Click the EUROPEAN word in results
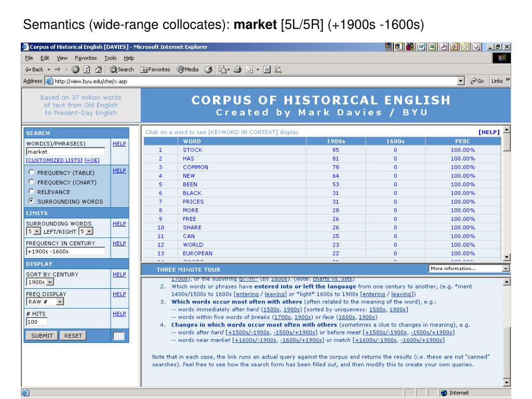532x399 pixels. 197,254
